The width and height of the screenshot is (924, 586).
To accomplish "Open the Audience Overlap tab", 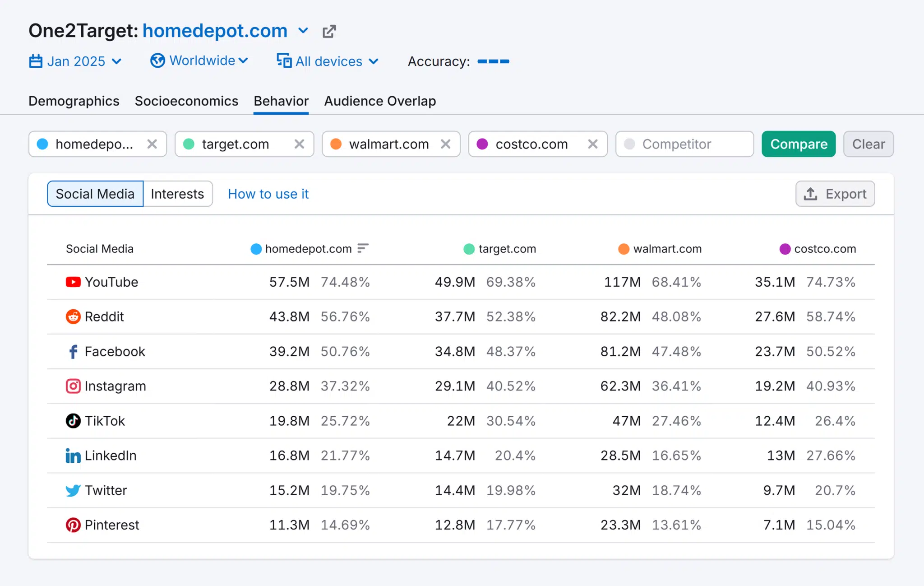I will 380,101.
